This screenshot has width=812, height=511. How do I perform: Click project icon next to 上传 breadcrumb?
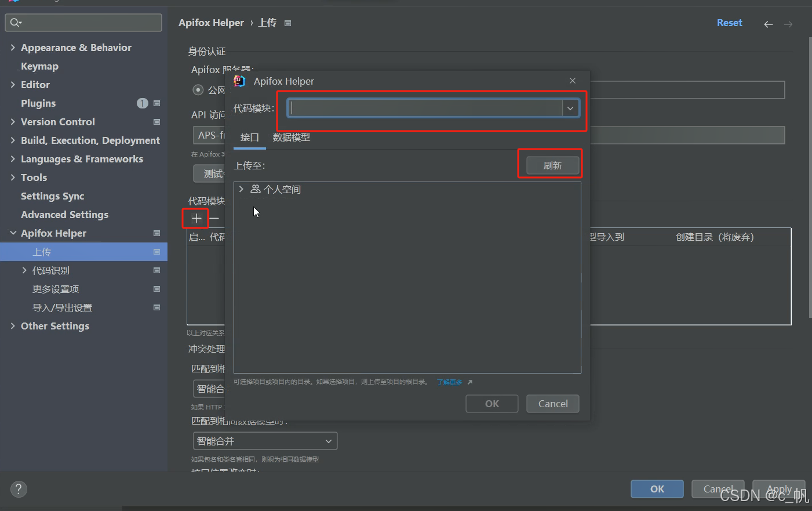(x=287, y=23)
